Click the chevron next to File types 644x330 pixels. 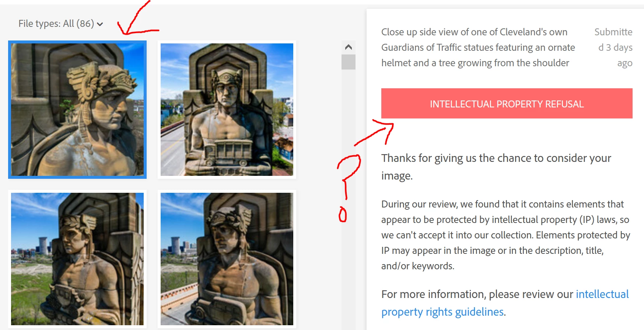click(100, 24)
